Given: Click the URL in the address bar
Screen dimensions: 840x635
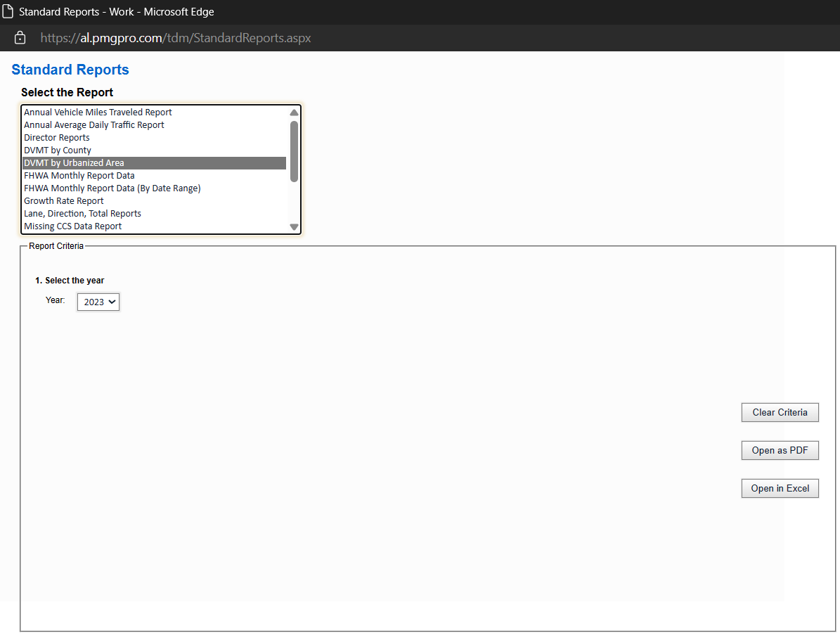Looking at the screenshot, I should click(x=176, y=38).
